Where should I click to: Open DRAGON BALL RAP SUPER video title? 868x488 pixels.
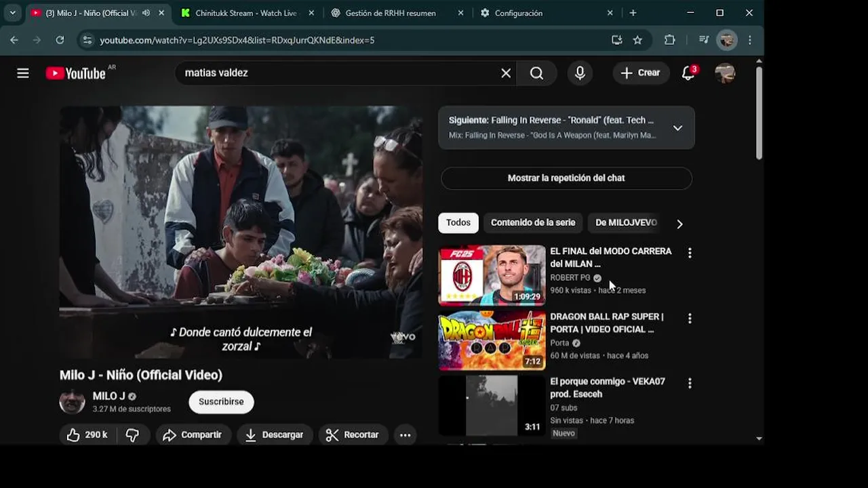point(607,323)
